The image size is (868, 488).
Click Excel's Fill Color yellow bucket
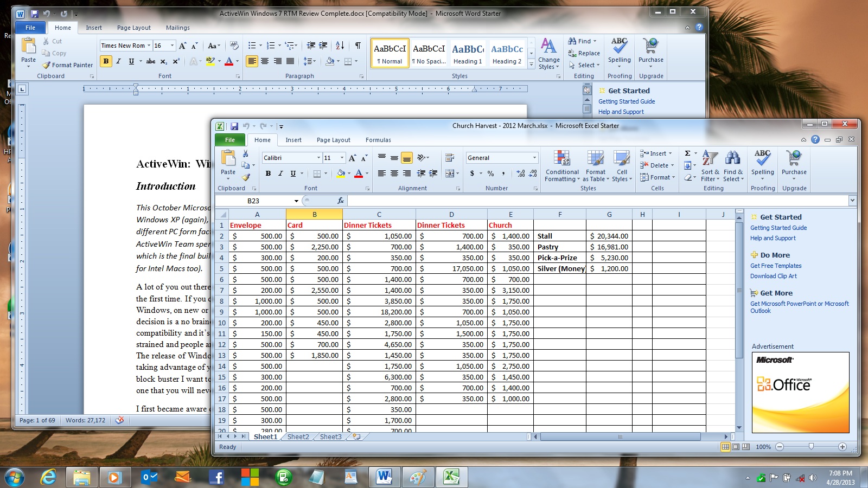click(x=341, y=174)
